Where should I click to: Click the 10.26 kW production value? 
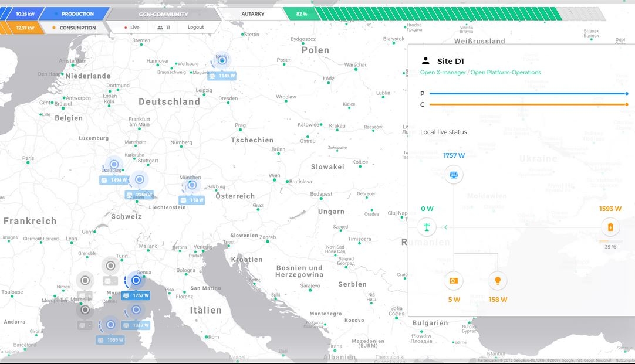(25, 13)
